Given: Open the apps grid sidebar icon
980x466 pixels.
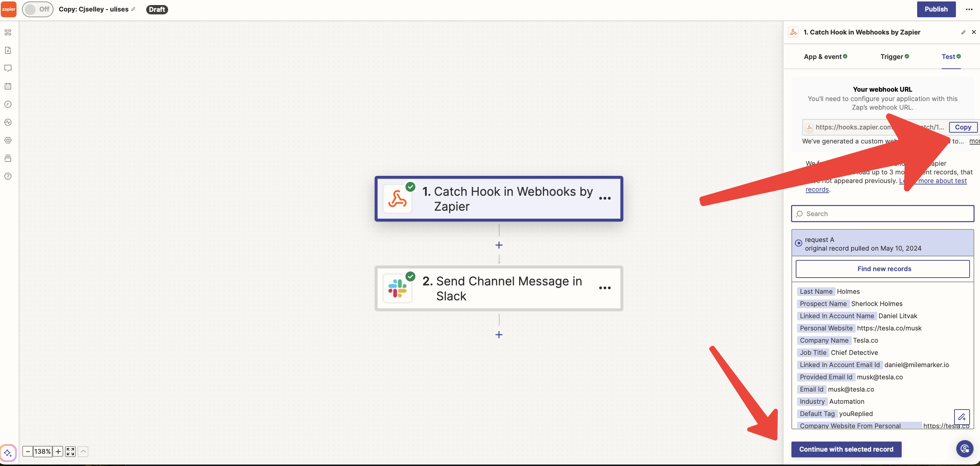Looking at the screenshot, I should (8, 32).
